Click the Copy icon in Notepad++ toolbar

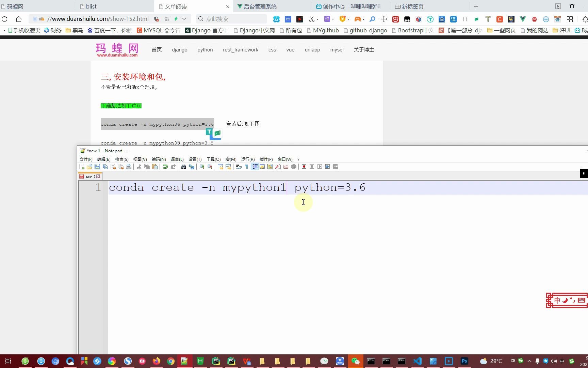147,167
